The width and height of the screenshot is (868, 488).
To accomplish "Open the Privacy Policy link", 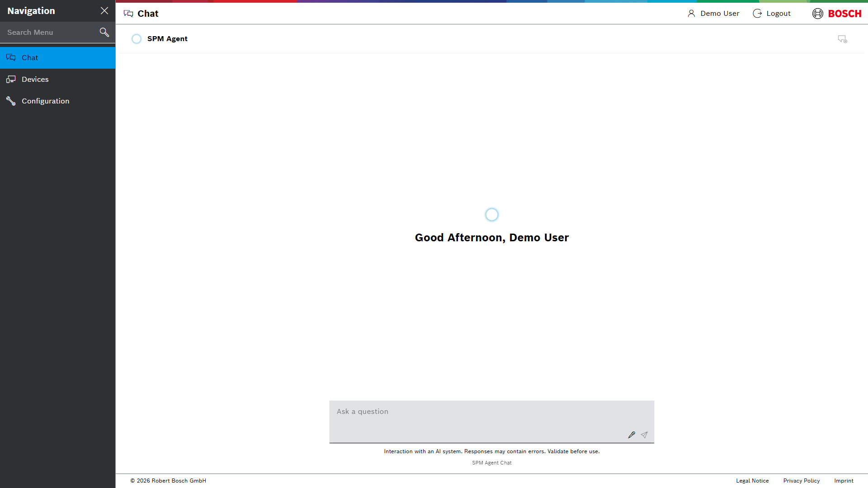I will pos(802,481).
